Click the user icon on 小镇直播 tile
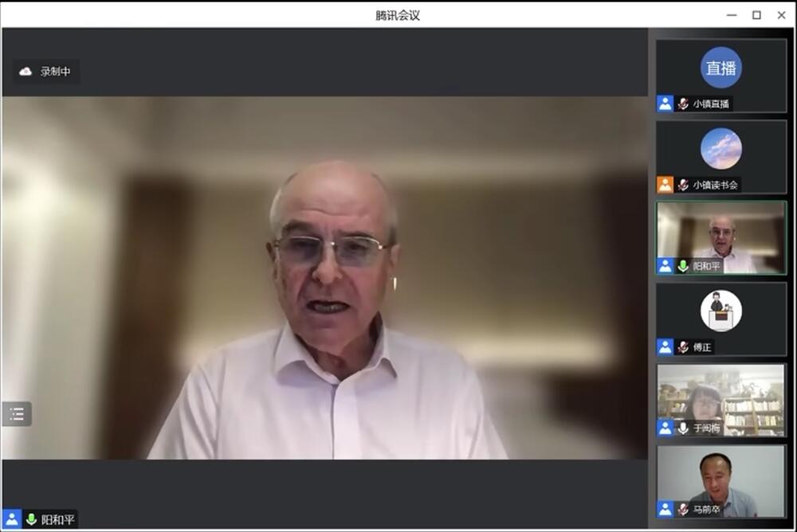 point(665,104)
